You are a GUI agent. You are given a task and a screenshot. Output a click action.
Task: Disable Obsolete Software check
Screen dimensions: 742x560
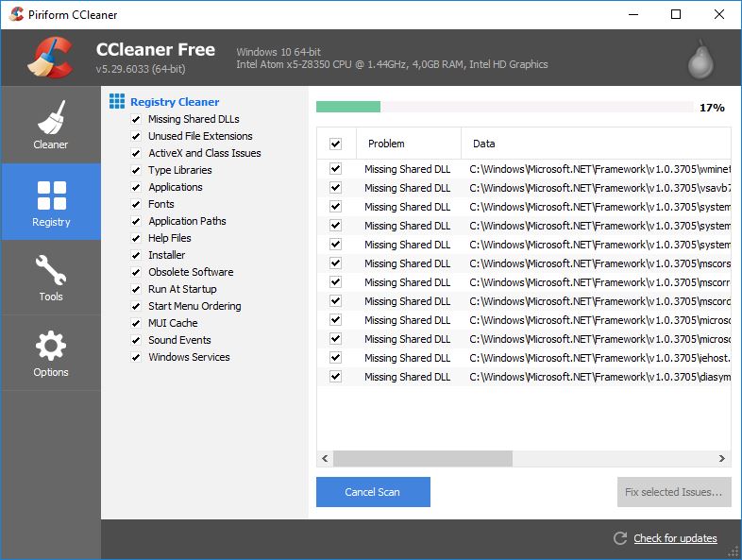pyautogui.click(x=136, y=273)
